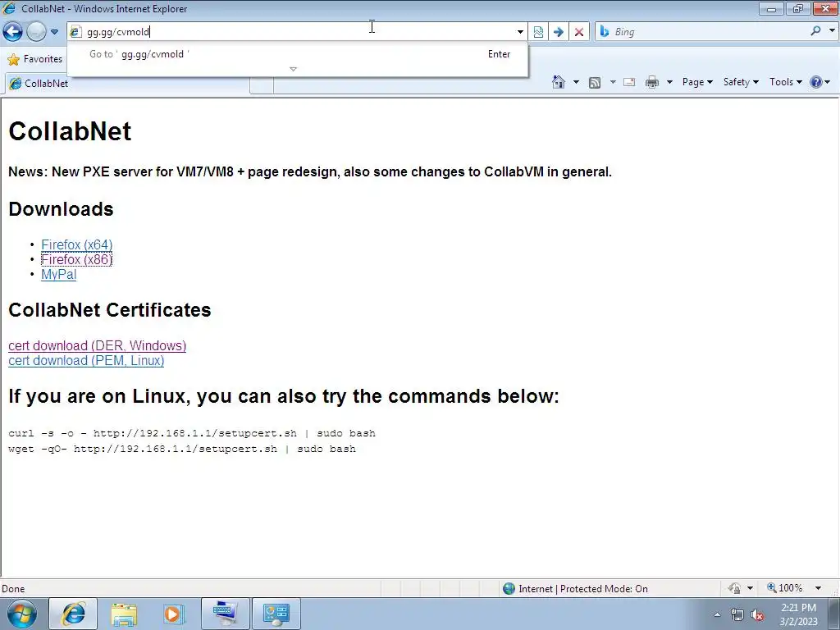Image resolution: width=840 pixels, height=630 pixels.
Task: Open the zoom level dropdown arrow
Action: click(818, 588)
